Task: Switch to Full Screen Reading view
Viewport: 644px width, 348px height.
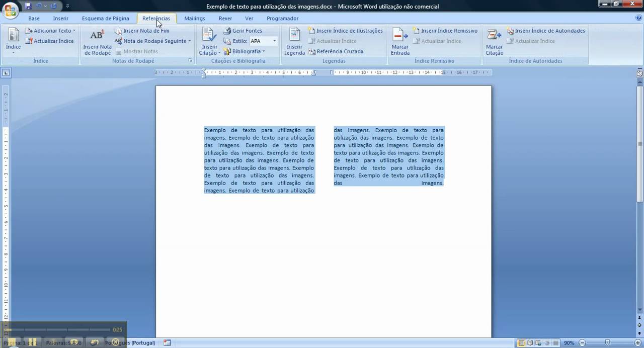Action: point(530,342)
